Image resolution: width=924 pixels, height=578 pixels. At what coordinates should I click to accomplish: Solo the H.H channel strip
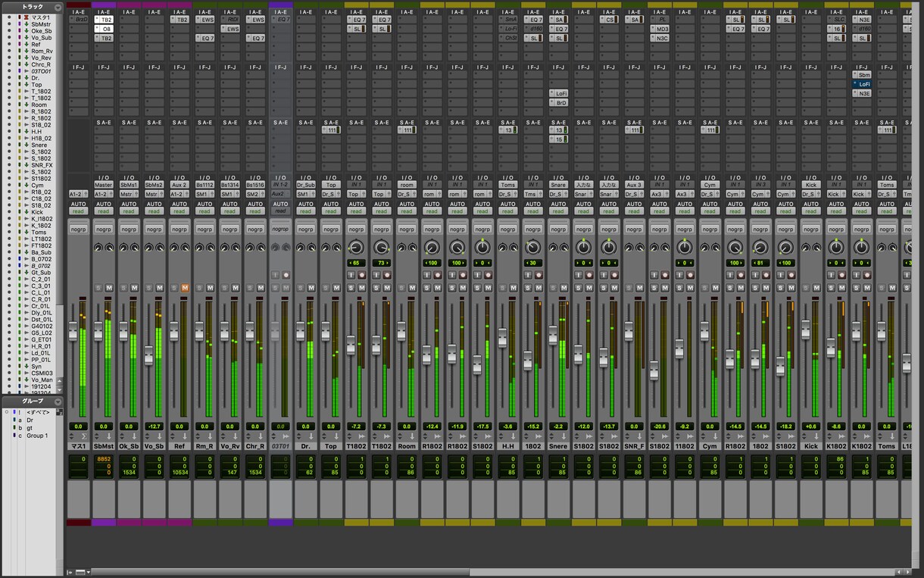pyautogui.click(x=504, y=288)
